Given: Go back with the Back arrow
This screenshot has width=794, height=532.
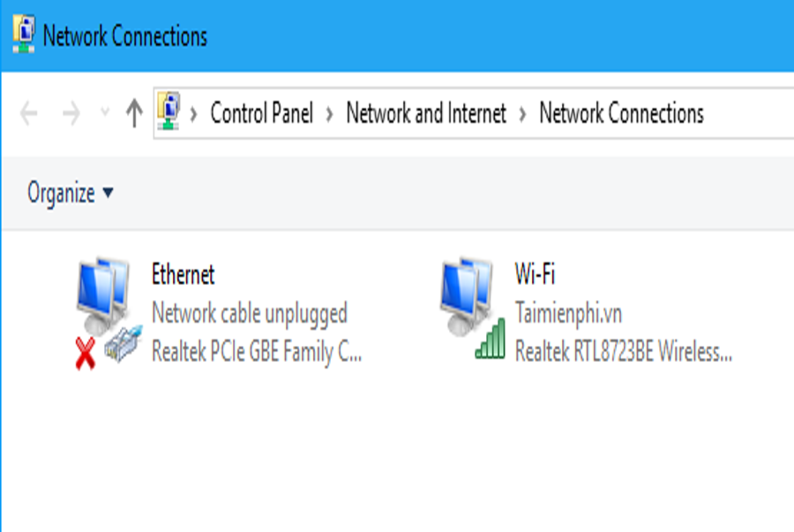Looking at the screenshot, I should coord(29,113).
